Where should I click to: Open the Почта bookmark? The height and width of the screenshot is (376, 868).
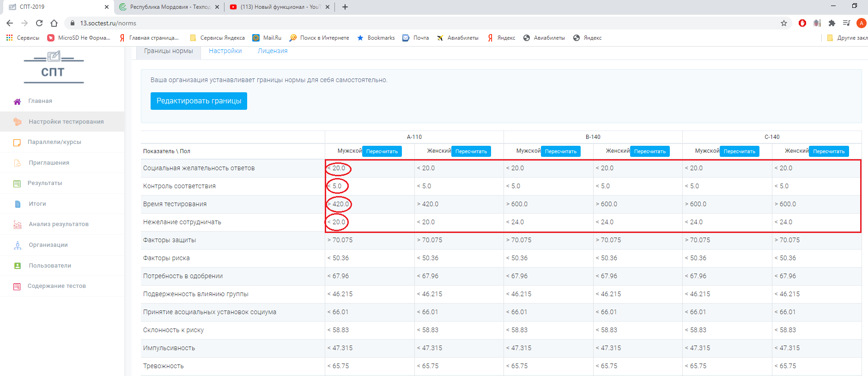[x=416, y=38]
